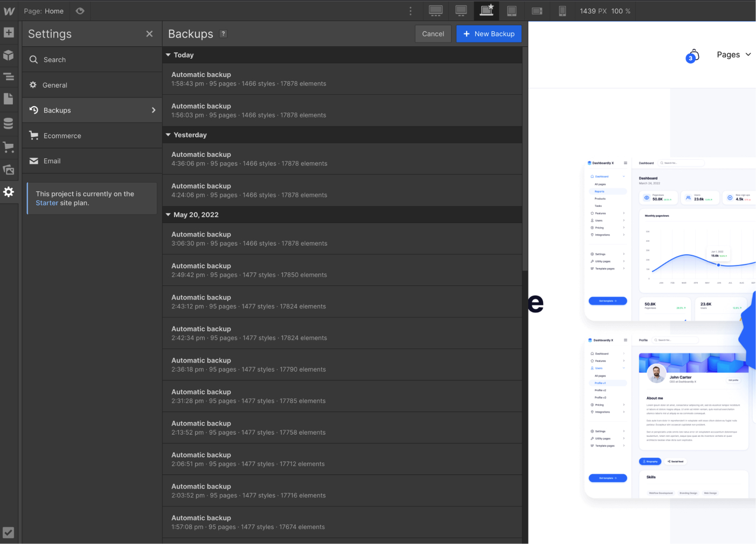Screen dimensions: 756x544
Task: Select the 1:57:08 pm automatic backup
Action: click(x=342, y=522)
